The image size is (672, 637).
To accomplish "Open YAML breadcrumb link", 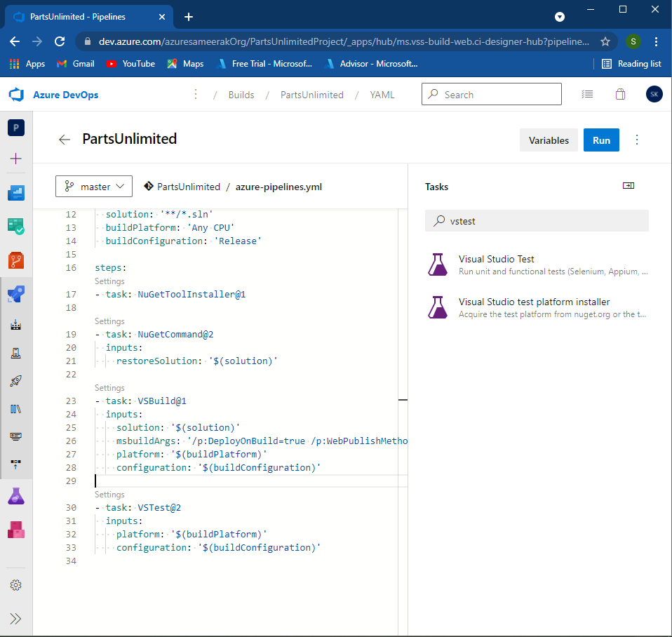I will (382, 95).
